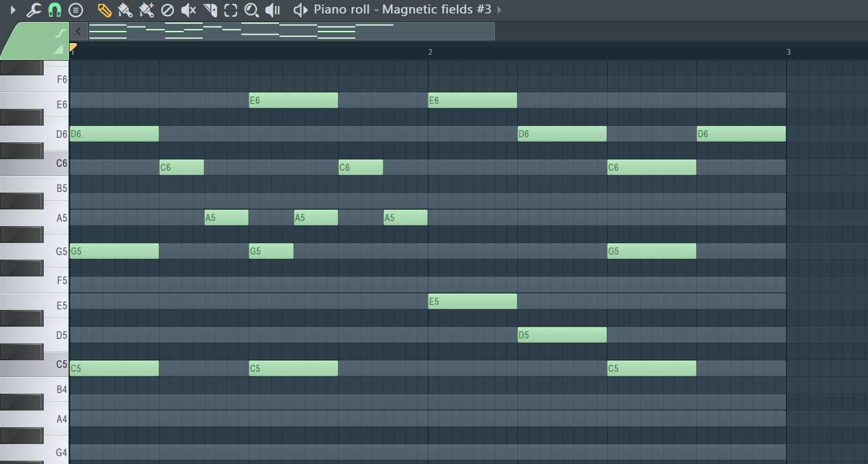Image resolution: width=868 pixels, height=464 pixels.
Task: Select the D5 note in bar 2
Action: [x=562, y=335]
